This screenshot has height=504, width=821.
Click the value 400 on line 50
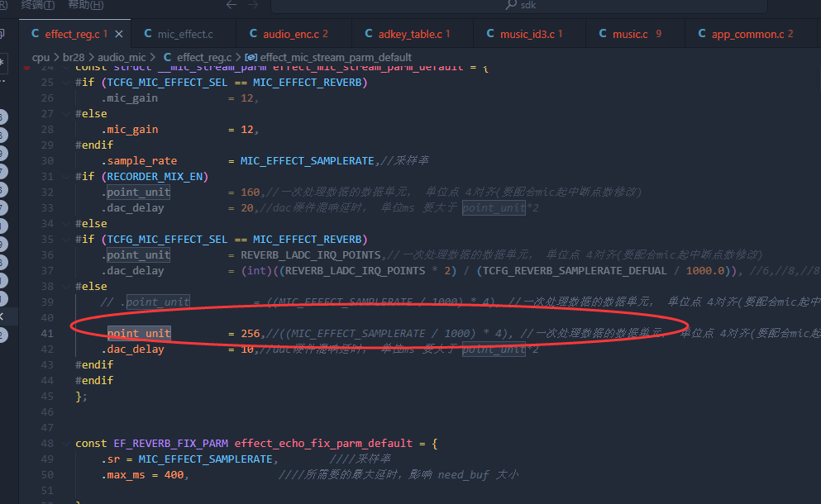tap(174, 475)
